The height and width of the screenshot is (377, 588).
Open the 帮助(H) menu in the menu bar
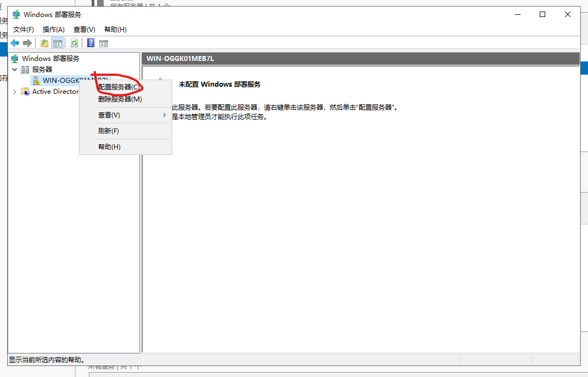(115, 29)
